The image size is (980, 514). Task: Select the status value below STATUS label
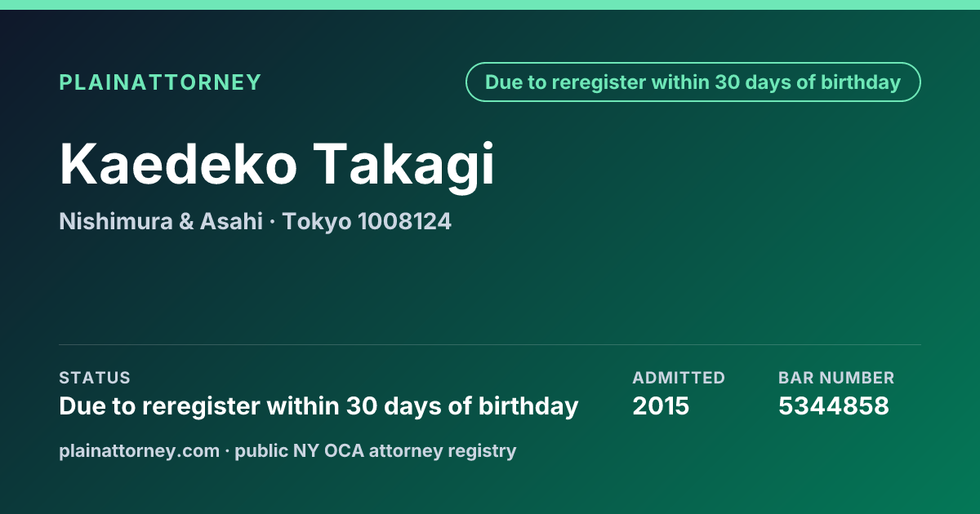pos(318,406)
